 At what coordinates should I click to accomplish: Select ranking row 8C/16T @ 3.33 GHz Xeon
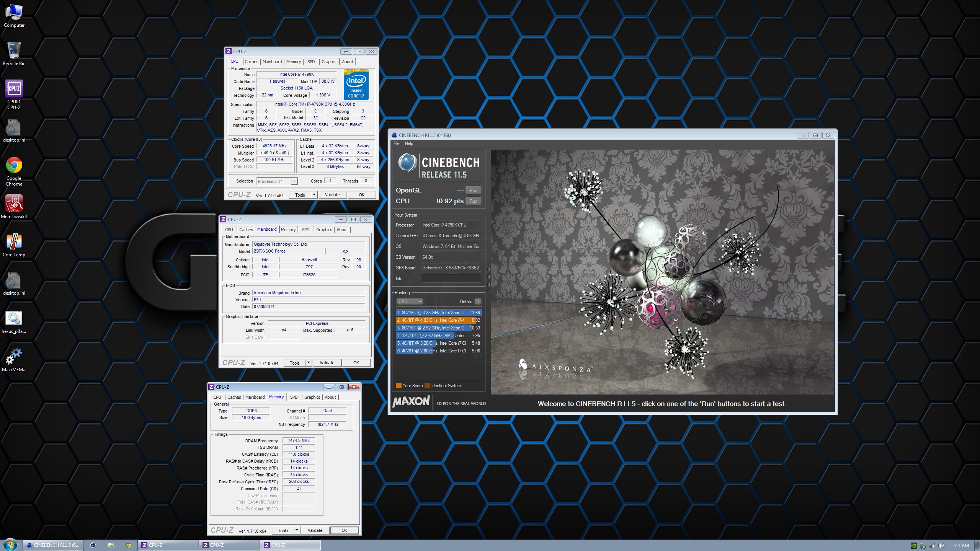[x=439, y=313]
